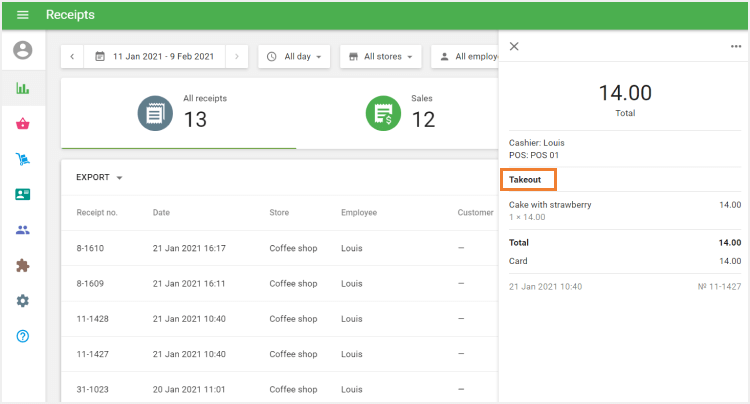Open the Items basket icon in sidebar
Image resolution: width=750 pixels, height=404 pixels.
tap(22, 124)
